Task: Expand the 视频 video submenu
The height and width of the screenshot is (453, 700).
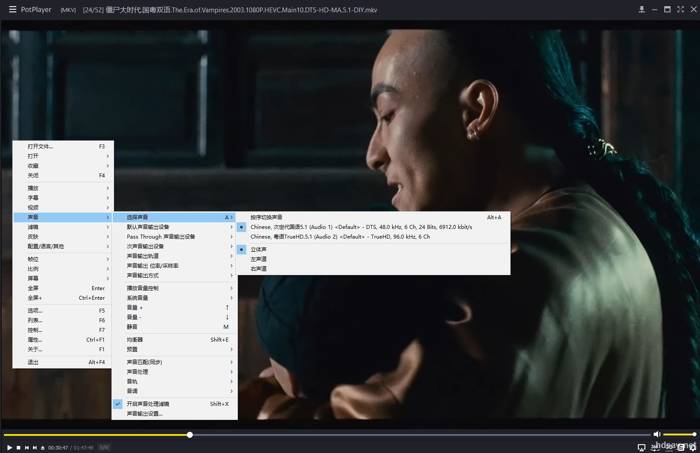Action: 63,207
